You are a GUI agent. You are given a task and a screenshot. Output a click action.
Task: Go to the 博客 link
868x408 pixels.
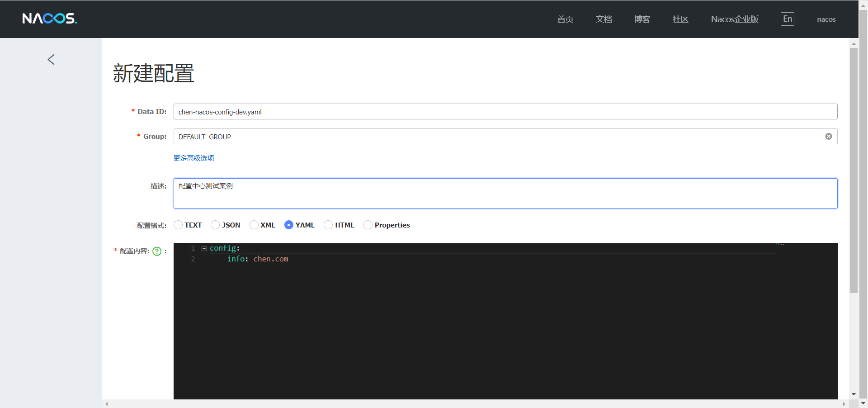pos(642,19)
